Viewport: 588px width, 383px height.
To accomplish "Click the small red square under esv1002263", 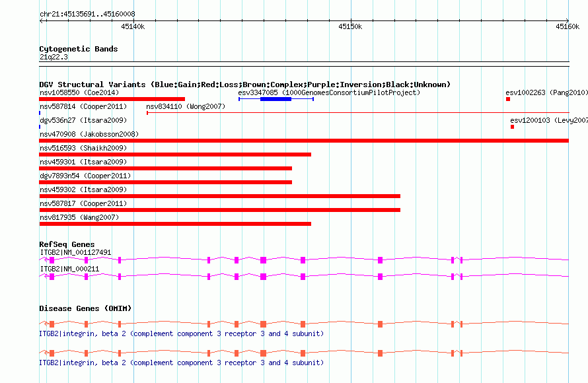I will click(508, 99).
